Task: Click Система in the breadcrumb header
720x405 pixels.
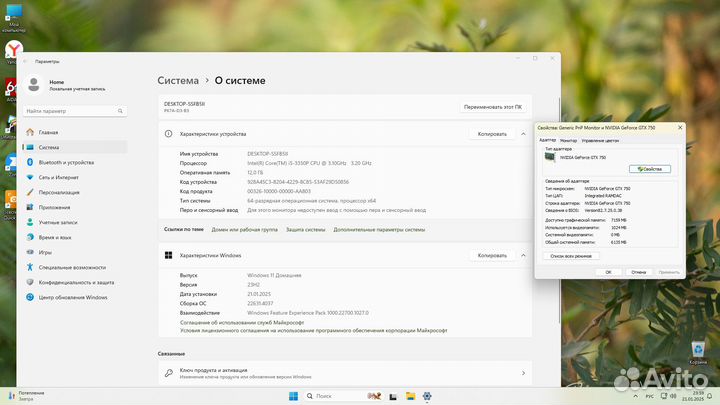Action: (178, 80)
